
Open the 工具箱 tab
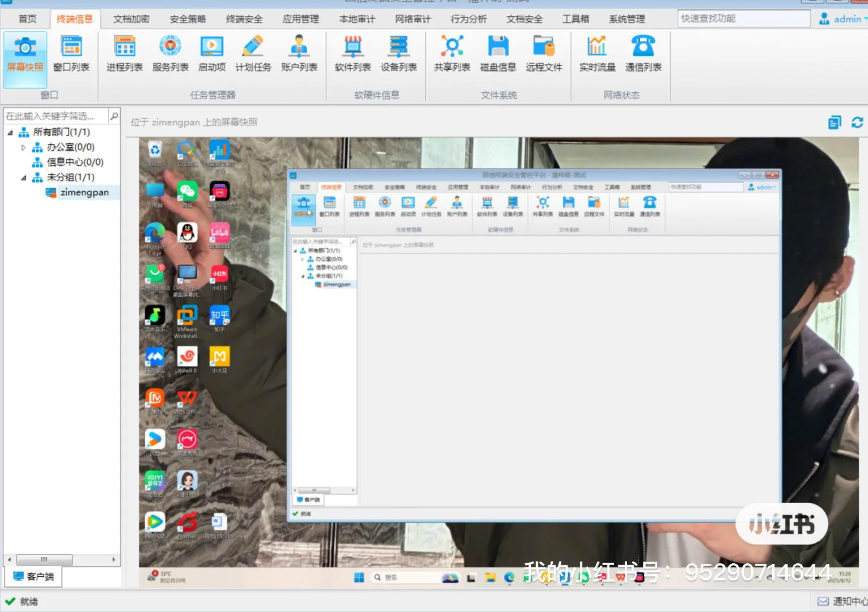(x=575, y=19)
